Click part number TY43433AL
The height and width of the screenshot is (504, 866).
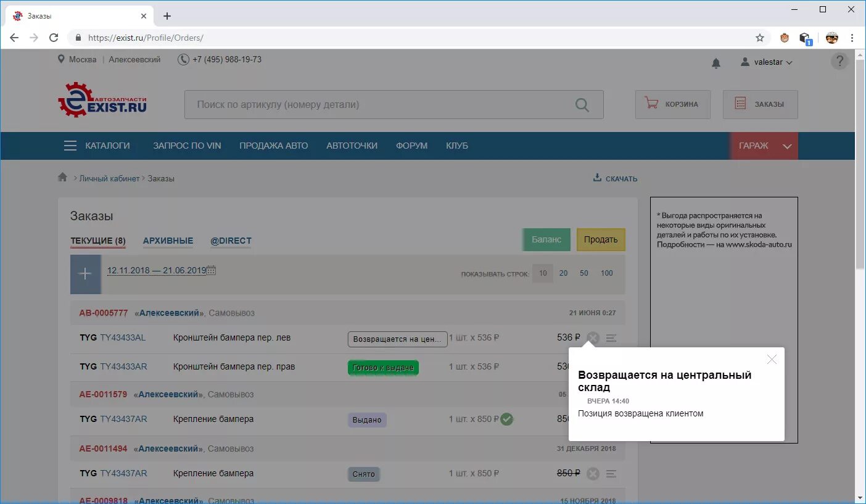click(123, 337)
